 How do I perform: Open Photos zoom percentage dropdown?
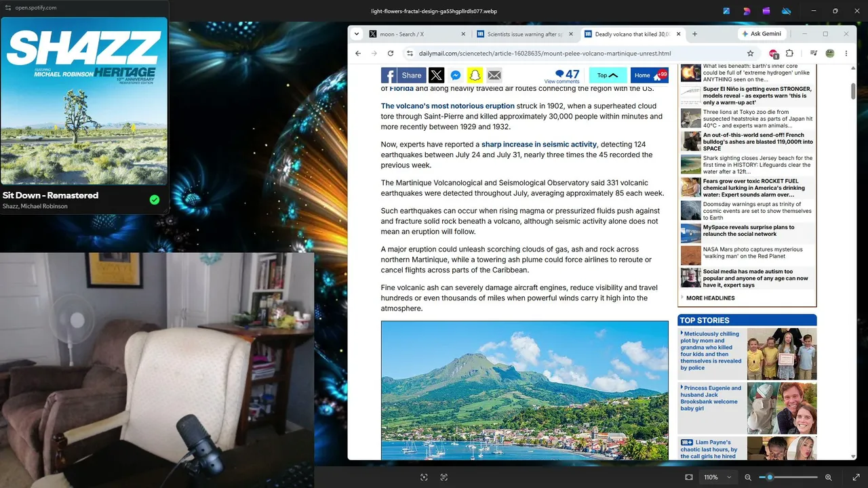717,477
